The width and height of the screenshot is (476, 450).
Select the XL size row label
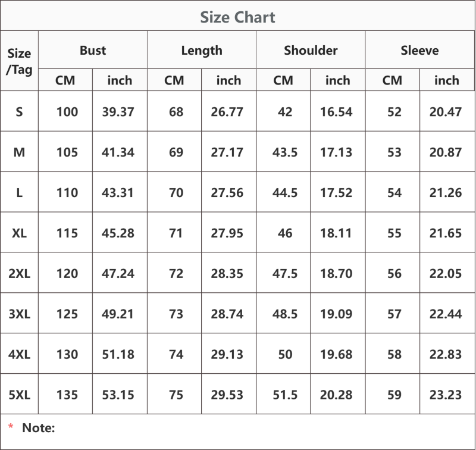click(19, 233)
